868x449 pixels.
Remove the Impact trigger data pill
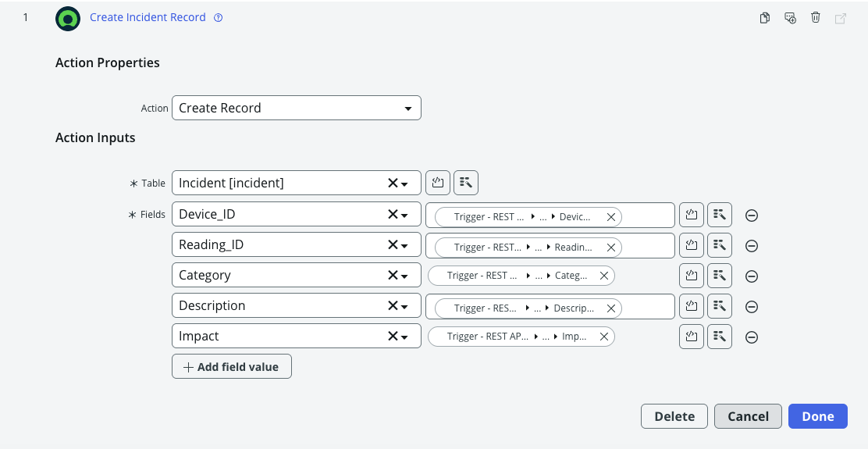[604, 336]
